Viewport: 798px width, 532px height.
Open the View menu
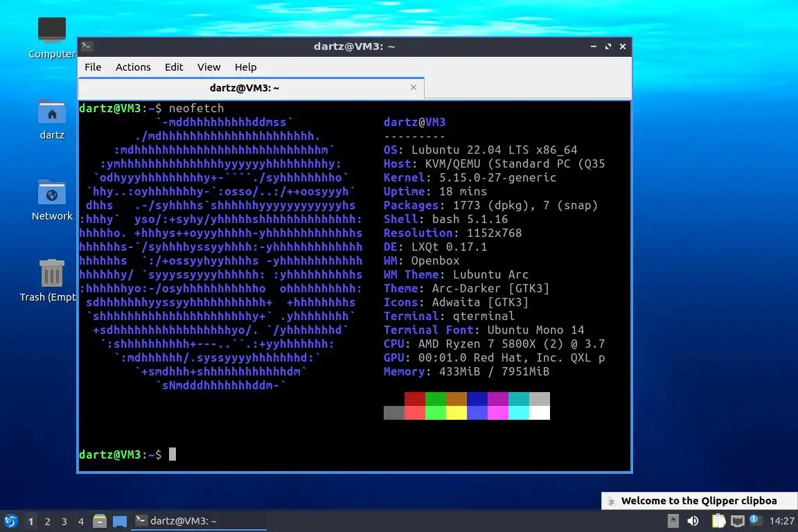point(209,67)
